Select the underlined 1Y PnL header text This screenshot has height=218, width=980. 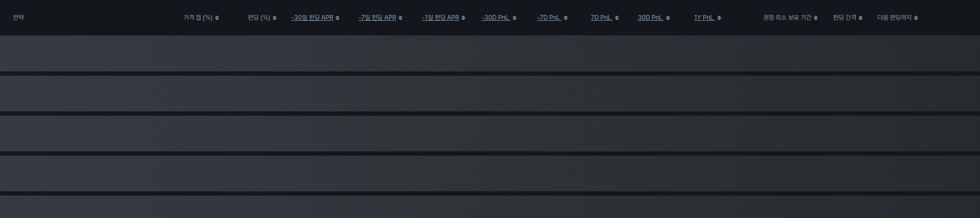[704, 18]
